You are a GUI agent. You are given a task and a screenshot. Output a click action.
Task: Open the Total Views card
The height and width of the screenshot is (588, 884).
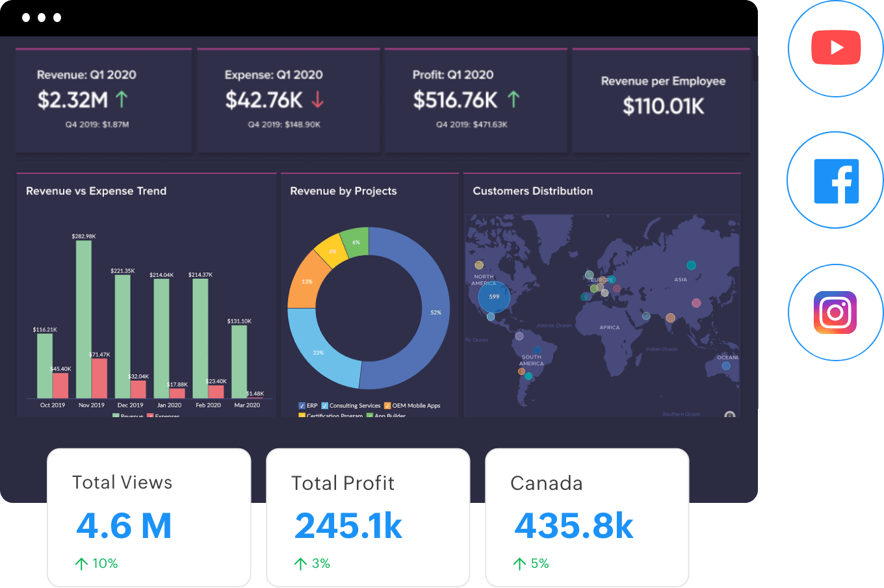coord(149,517)
